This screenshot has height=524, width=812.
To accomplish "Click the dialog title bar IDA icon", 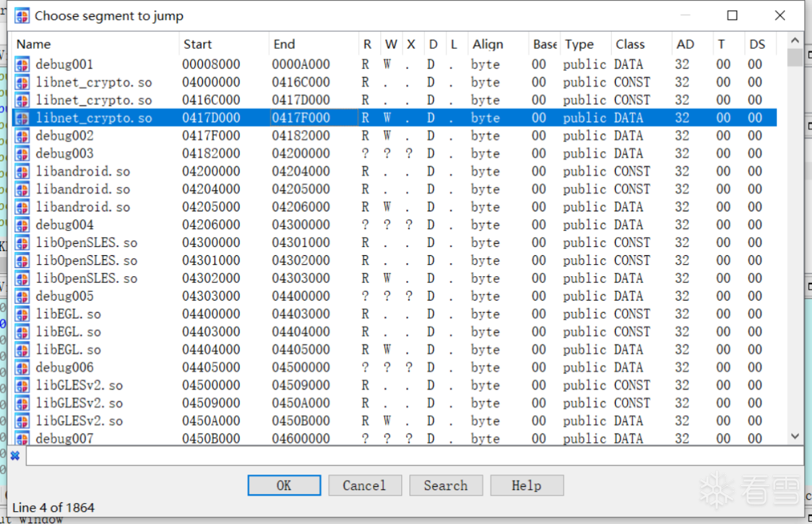I will [x=22, y=16].
